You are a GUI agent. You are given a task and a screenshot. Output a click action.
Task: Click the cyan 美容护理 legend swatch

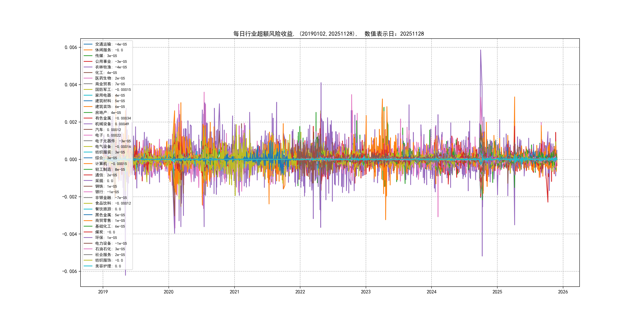(88, 266)
